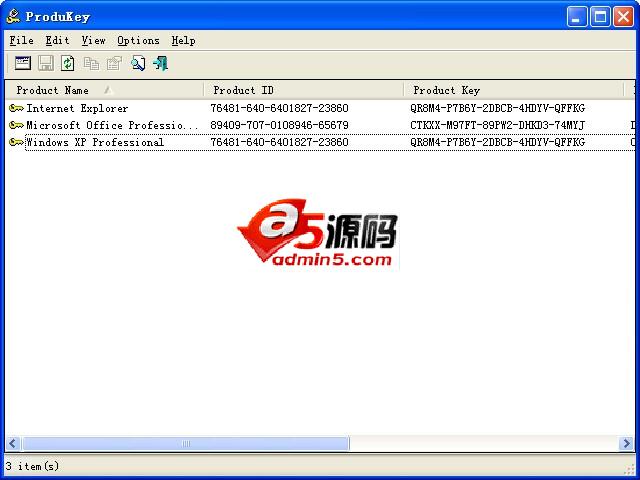
Task: Sort by Product Name column header
Action: click(x=104, y=90)
